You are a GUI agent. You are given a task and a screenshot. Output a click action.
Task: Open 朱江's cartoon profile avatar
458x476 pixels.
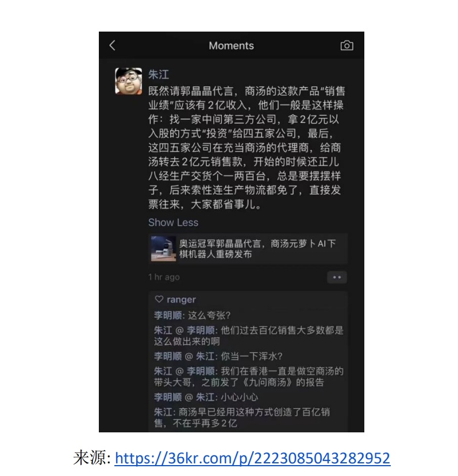click(129, 81)
